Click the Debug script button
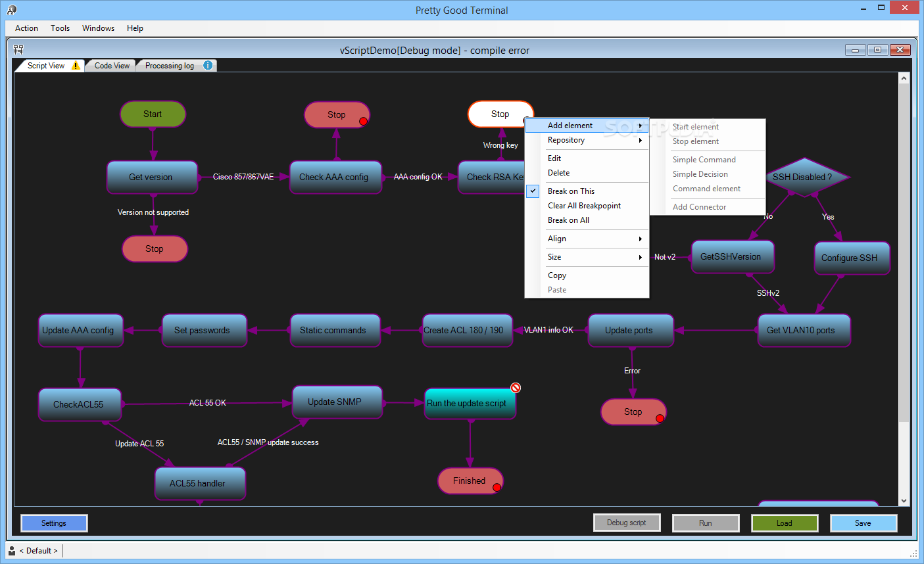Viewport: 924px width, 564px height. [x=627, y=523]
